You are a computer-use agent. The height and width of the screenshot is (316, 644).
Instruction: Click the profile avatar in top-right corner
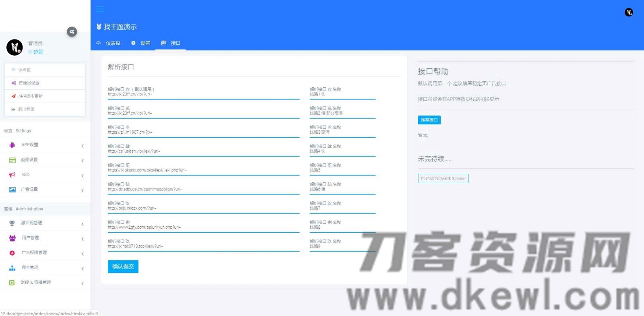coord(629,12)
